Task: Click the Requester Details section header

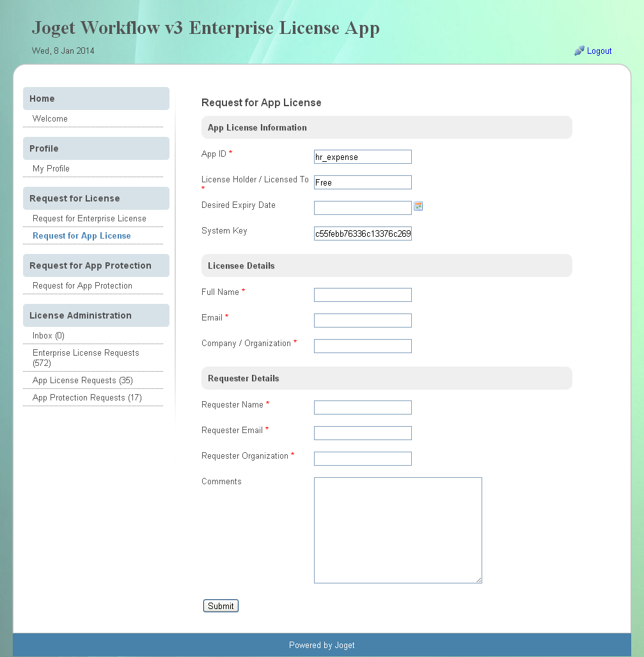Action: pos(387,378)
